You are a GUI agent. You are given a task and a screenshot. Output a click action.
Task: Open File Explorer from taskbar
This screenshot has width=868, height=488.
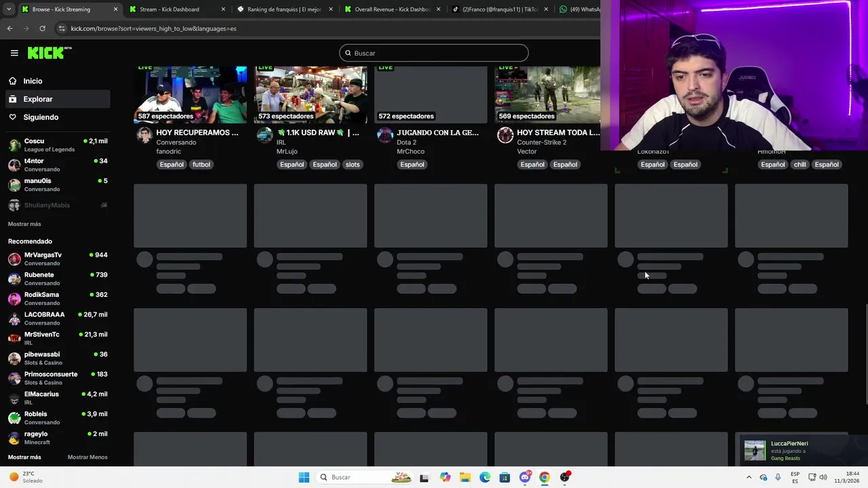(465, 477)
